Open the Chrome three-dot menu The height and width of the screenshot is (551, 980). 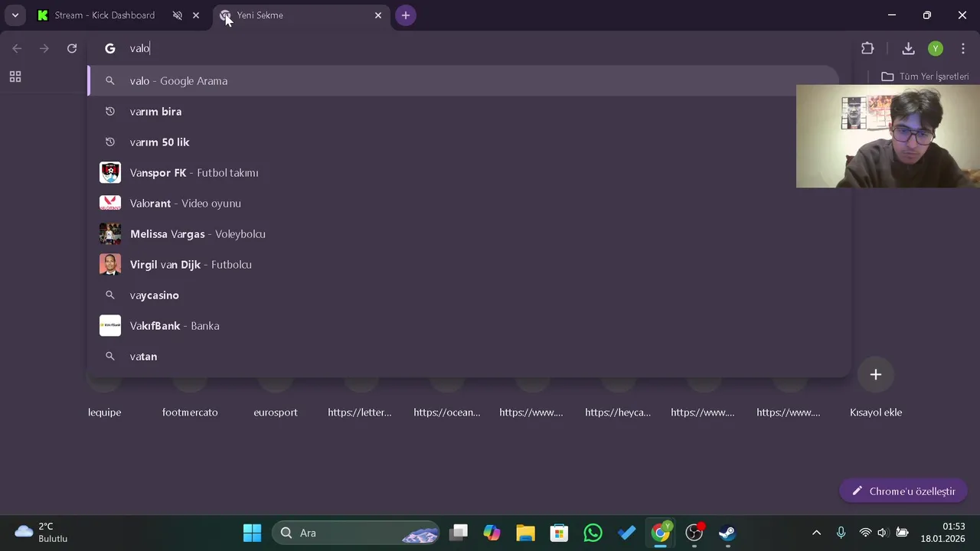click(x=963, y=48)
